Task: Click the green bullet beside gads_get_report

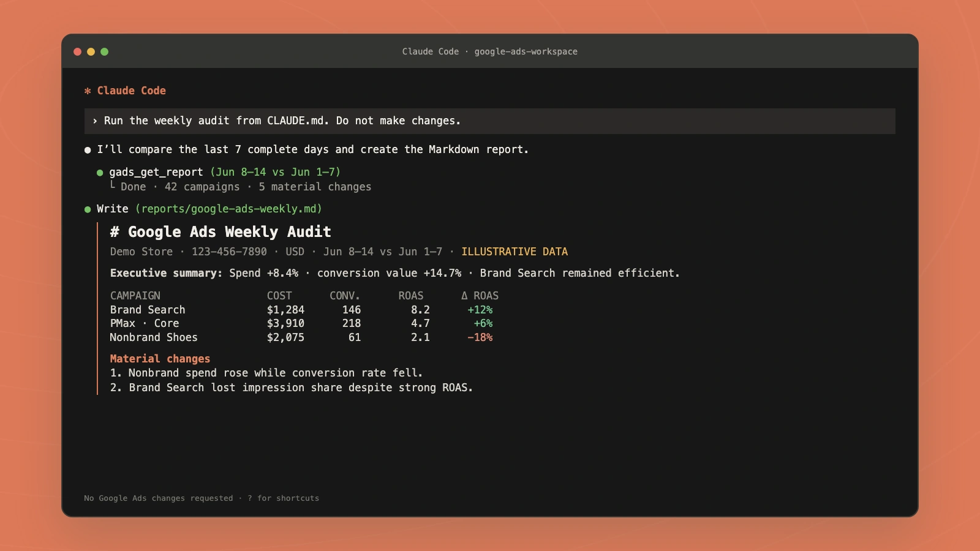Action: [100, 173]
